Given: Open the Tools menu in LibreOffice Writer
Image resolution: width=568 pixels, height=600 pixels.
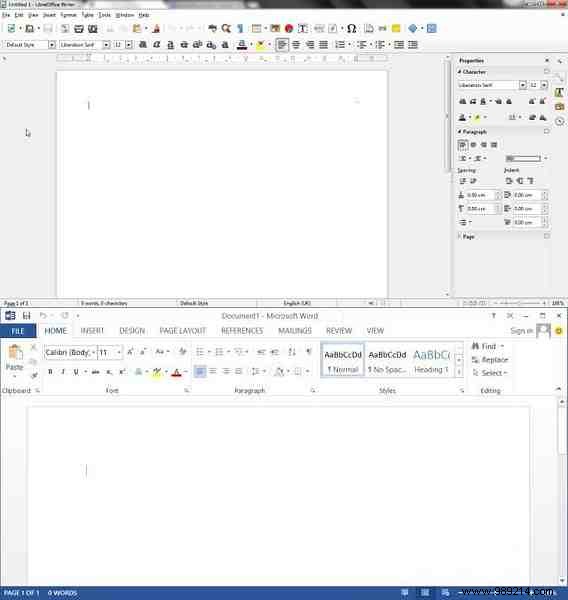Looking at the screenshot, I should [x=104, y=15].
